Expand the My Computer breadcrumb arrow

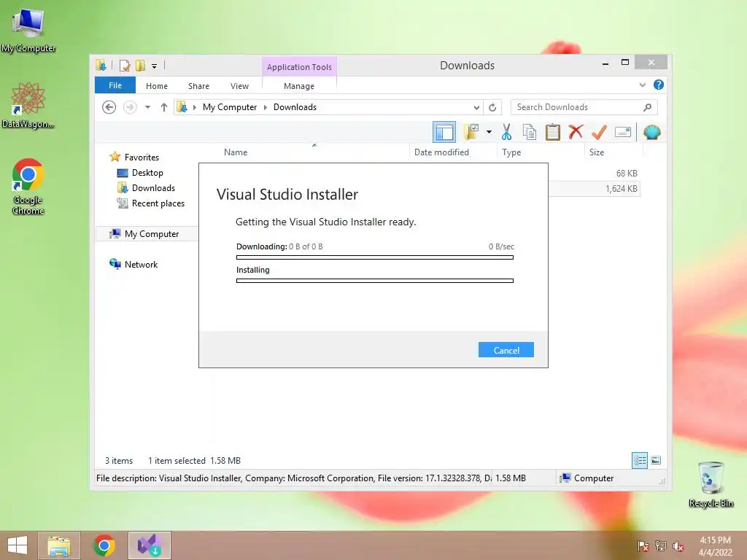[266, 108]
